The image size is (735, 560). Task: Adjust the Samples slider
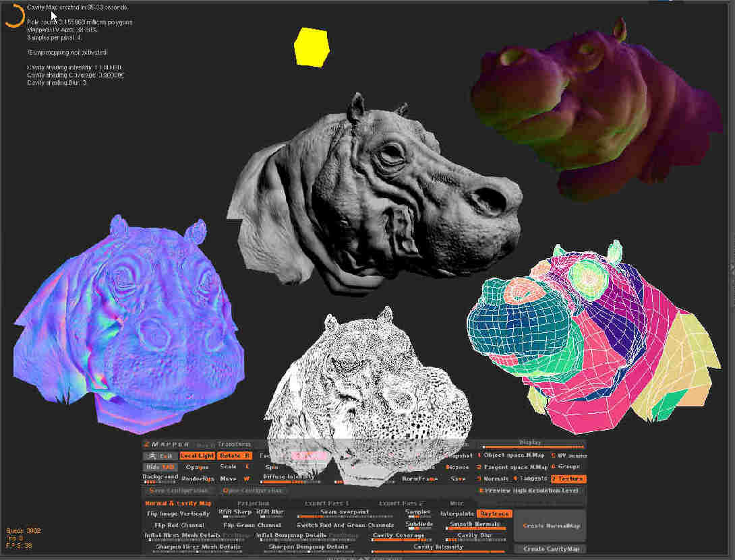[417, 513]
